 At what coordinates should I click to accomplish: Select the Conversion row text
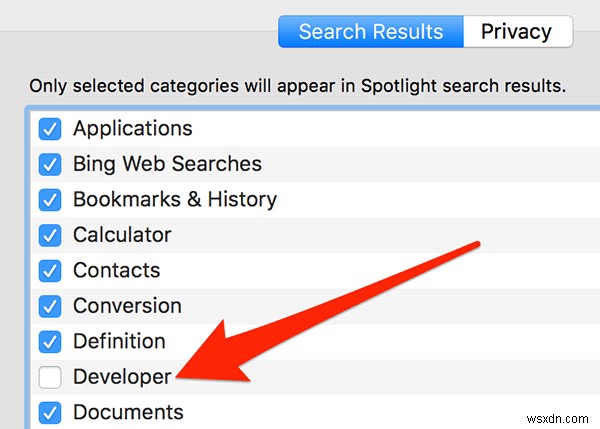tap(127, 306)
